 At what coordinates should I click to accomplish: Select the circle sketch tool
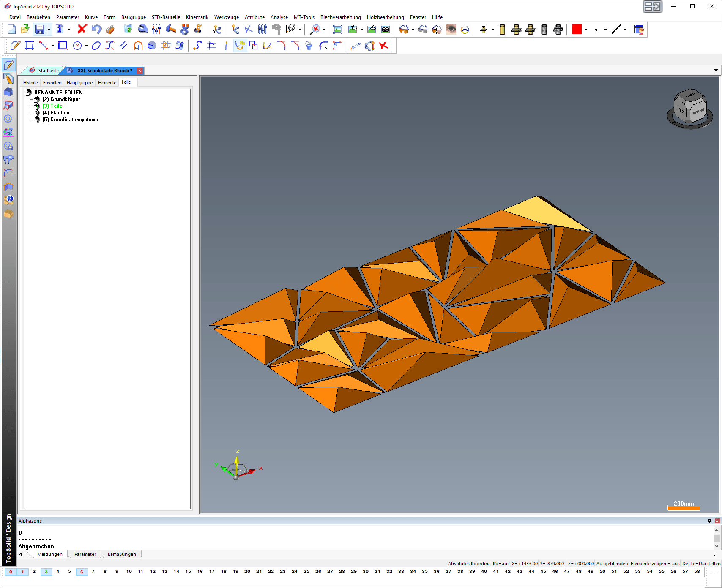pos(77,46)
